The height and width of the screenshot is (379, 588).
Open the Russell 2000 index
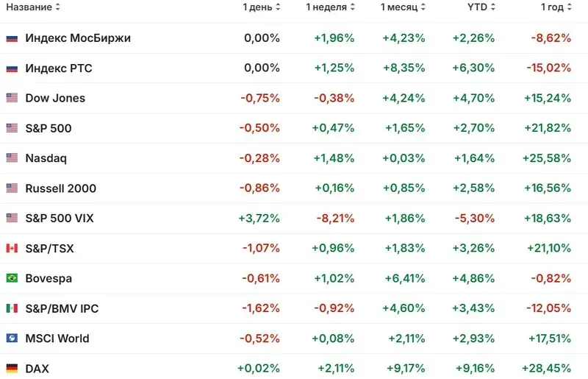coord(60,188)
